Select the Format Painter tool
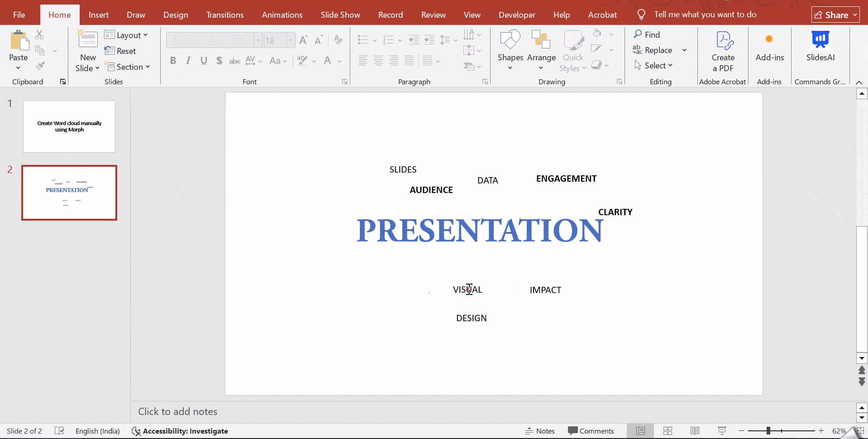The image size is (868, 439). tap(40, 66)
